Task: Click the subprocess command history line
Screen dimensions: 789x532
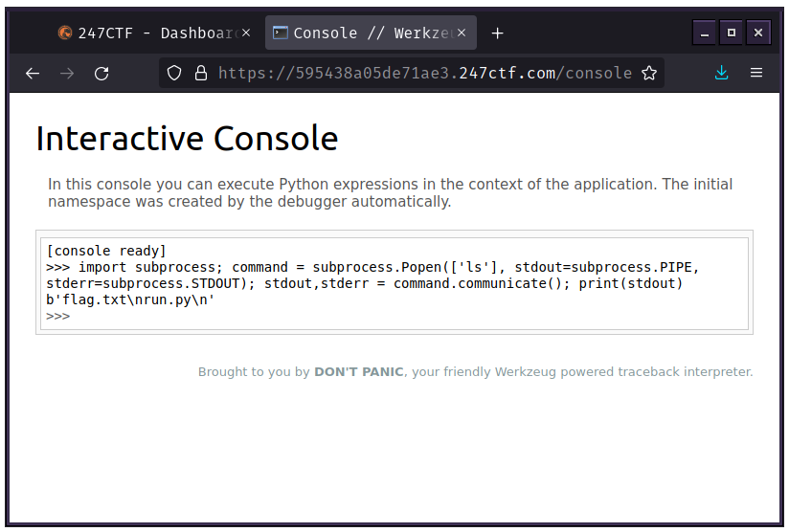Action: pyautogui.click(x=383, y=276)
